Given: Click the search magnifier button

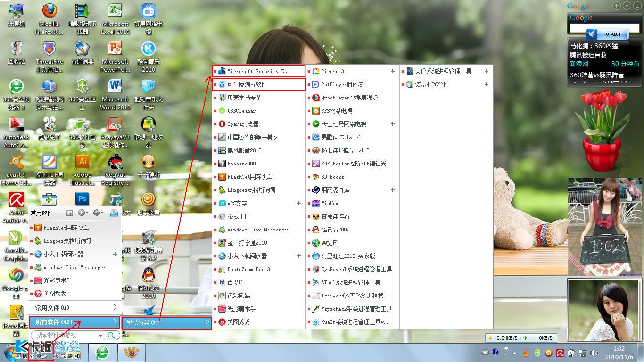Looking at the screenshot, I should (x=111, y=335).
